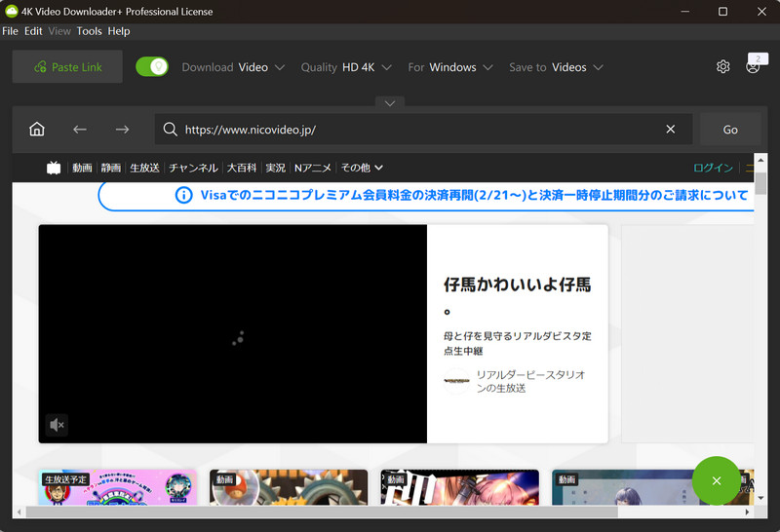Click the Go button
This screenshot has height=532, width=780.
pyautogui.click(x=730, y=130)
